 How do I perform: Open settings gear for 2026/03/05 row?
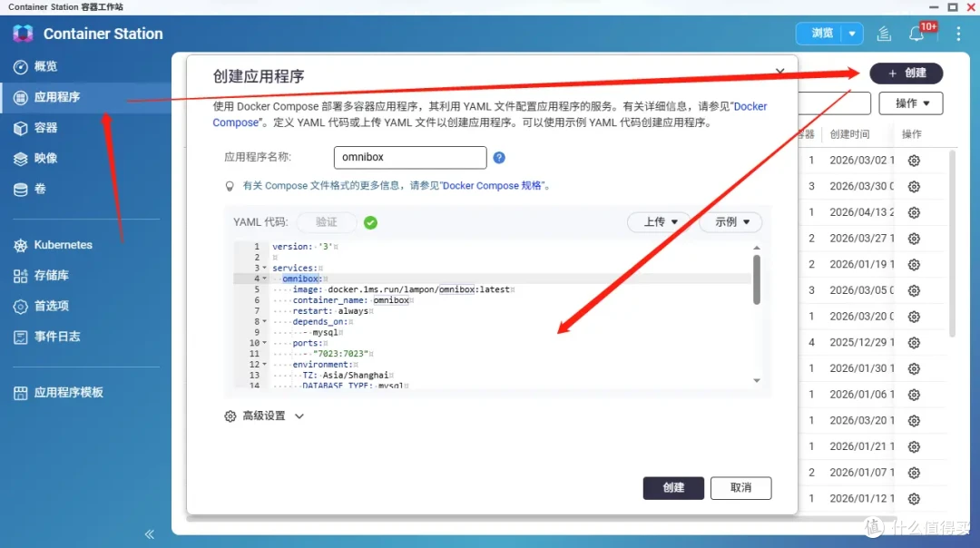coord(914,291)
